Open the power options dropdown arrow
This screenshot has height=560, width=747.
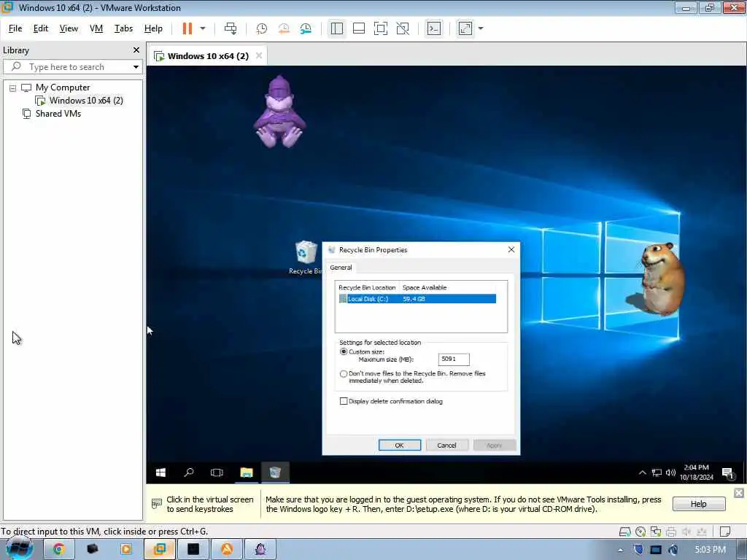(203, 28)
